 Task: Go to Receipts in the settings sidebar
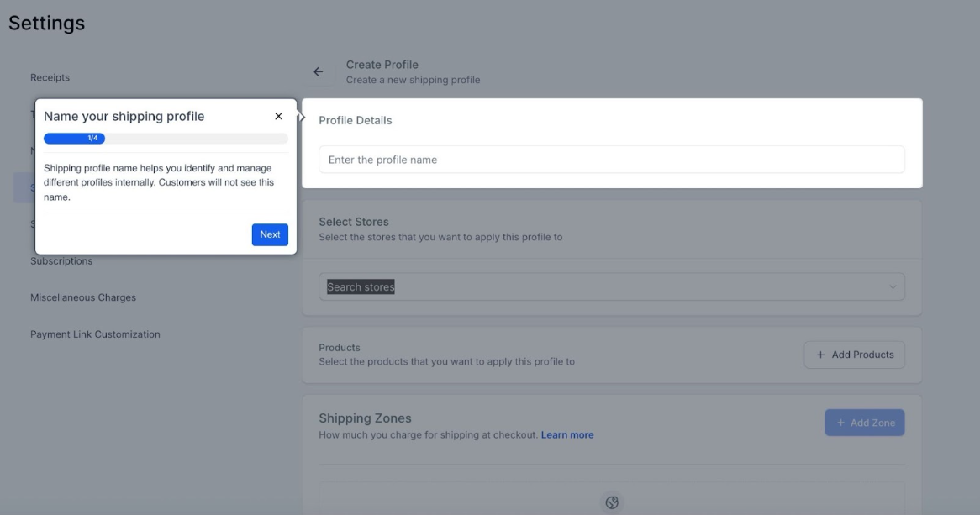pyautogui.click(x=50, y=78)
